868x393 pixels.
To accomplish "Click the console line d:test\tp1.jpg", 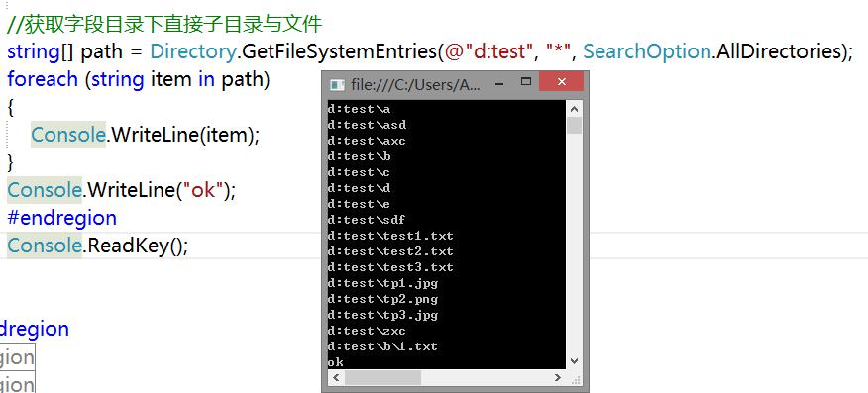I will (382, 283).
